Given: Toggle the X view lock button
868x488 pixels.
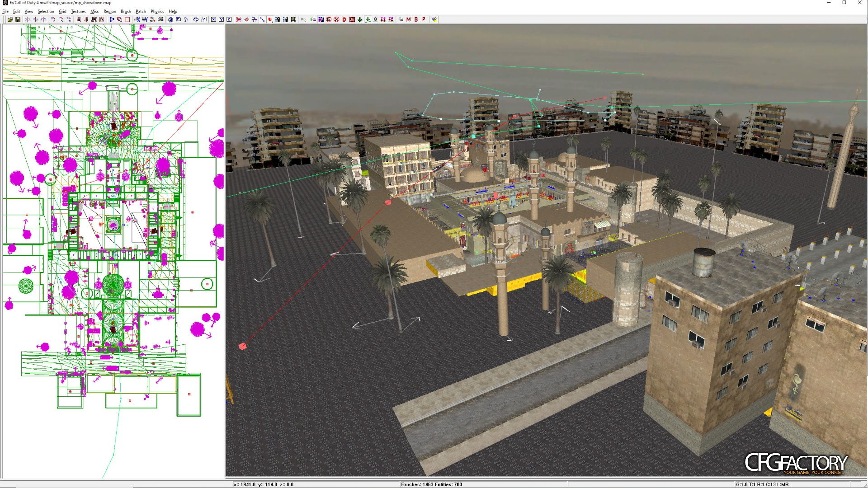Looking at the screenshot, I should (x=213, y=19).
